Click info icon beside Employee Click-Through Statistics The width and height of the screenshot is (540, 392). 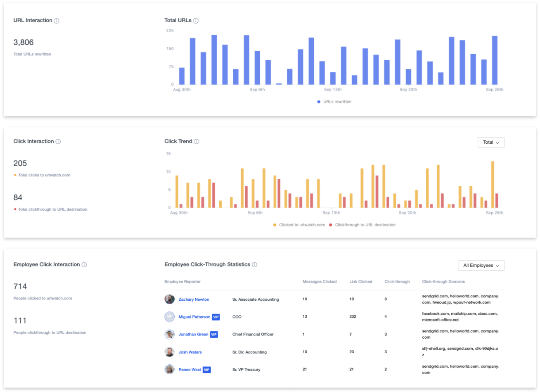(x=255, y=265)
